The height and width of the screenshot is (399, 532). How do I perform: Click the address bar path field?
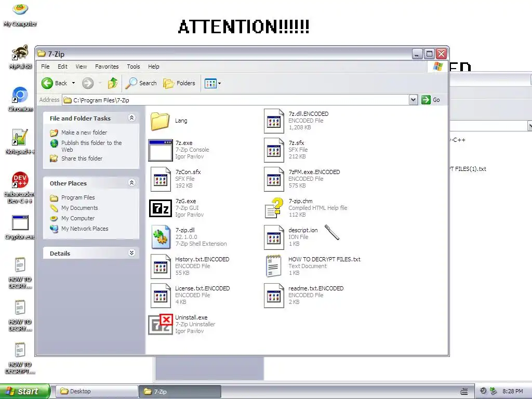click(236, 100)
